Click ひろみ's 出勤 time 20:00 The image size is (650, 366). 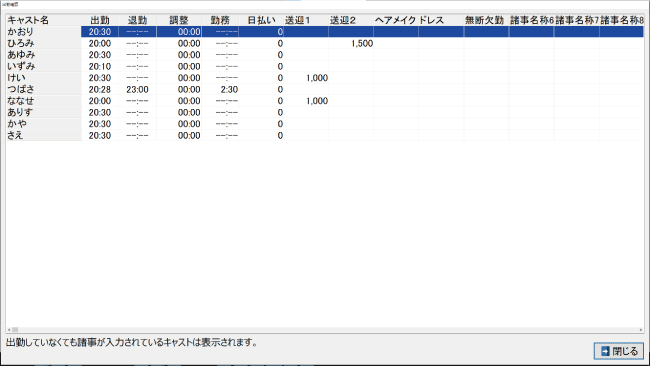coord(100,44)
